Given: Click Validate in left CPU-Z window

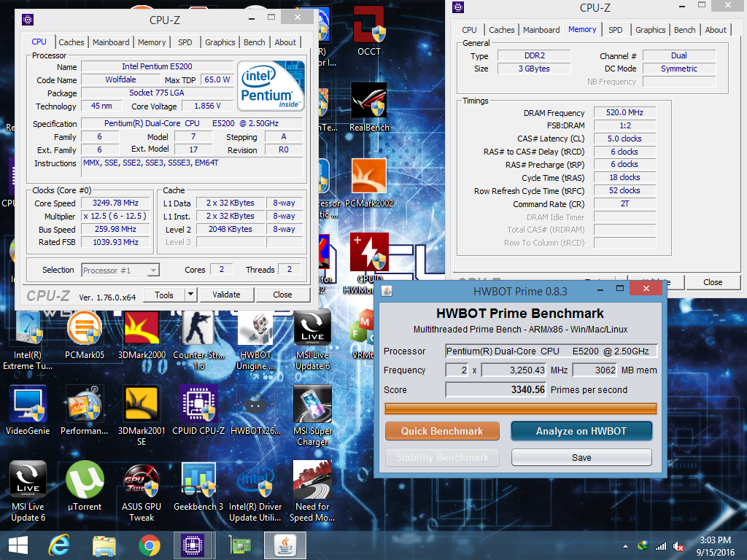Looking at the screenshot, I should pos(226,295).
